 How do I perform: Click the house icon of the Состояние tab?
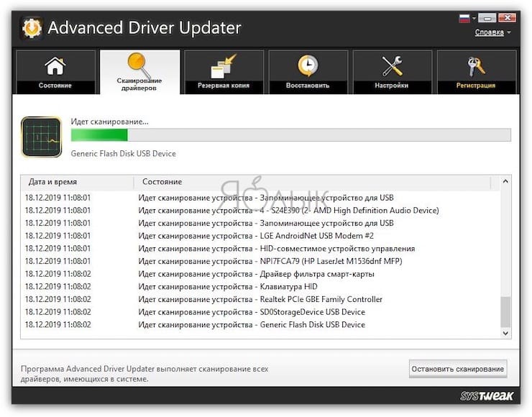click(55, 66)
